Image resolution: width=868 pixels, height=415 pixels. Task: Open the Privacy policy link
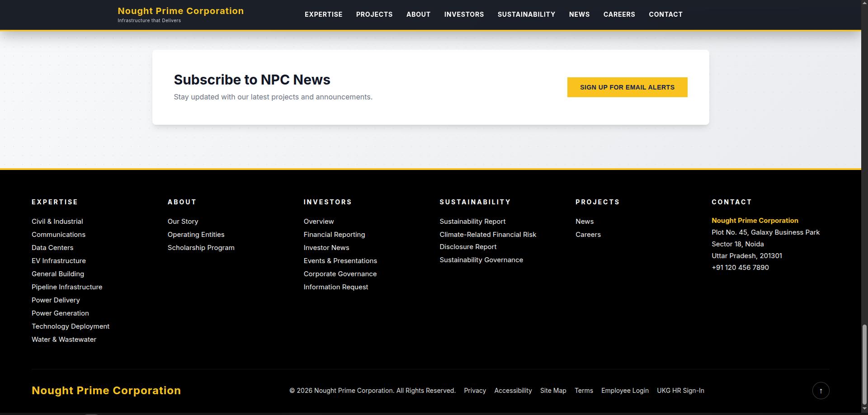click(475, 391)
